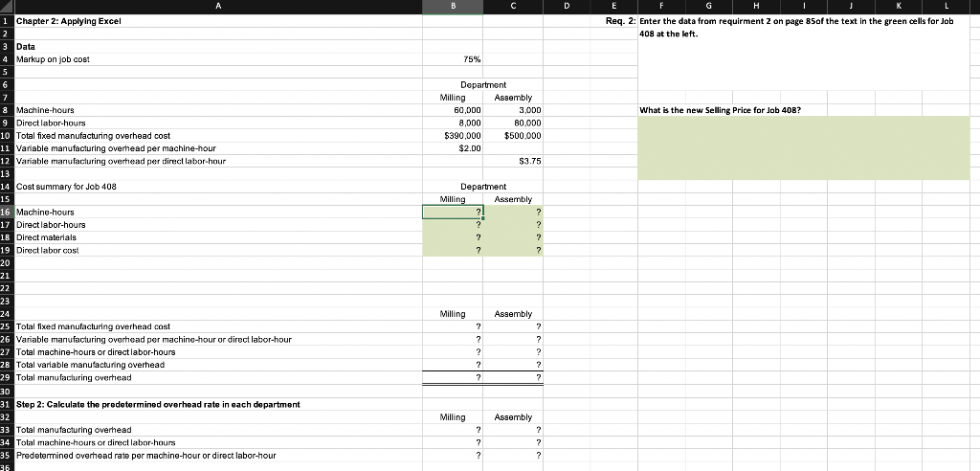This screenshot has width=980, height=471.
Task: Select column K header
Action: (899, 7)
